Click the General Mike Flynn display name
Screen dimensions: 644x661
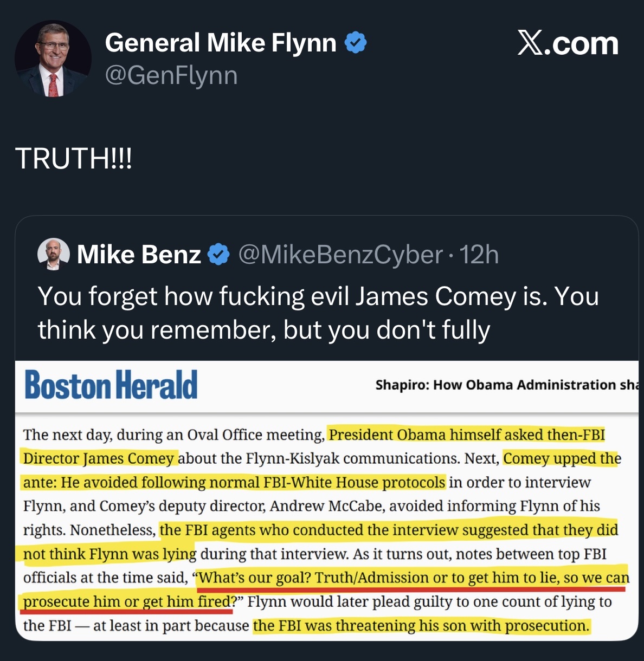tap(221, 43)
